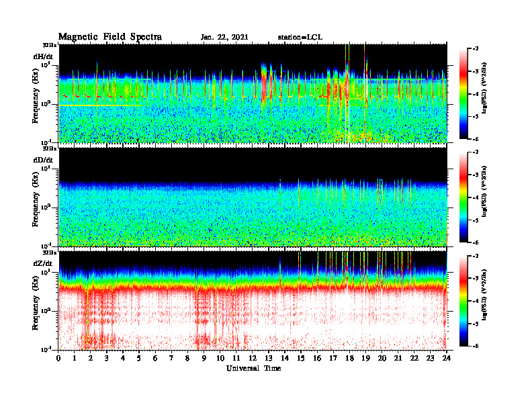This screenshot has height=411, width=532.
Task: Click hour 21 on the time axis
Action: pyautogui.click(x=398, y=358)
